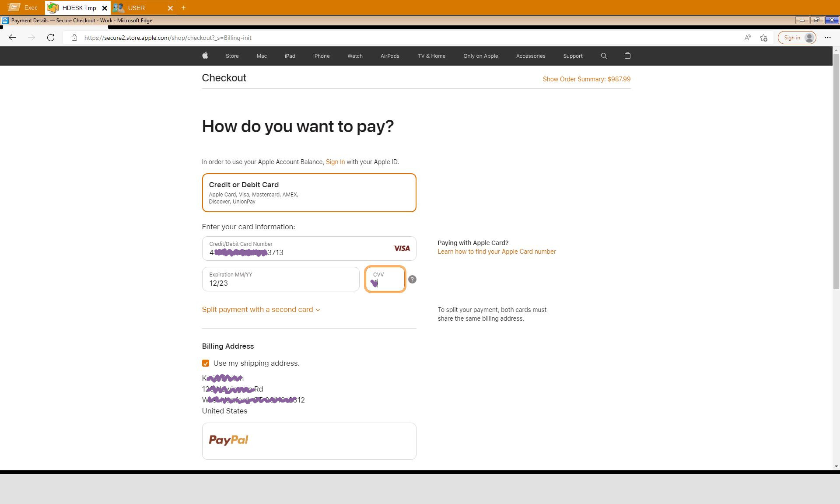The width and height of the screenshot is (840, 504).
Task: Click 'Enter your card information:' label
Action: point(248,227)
